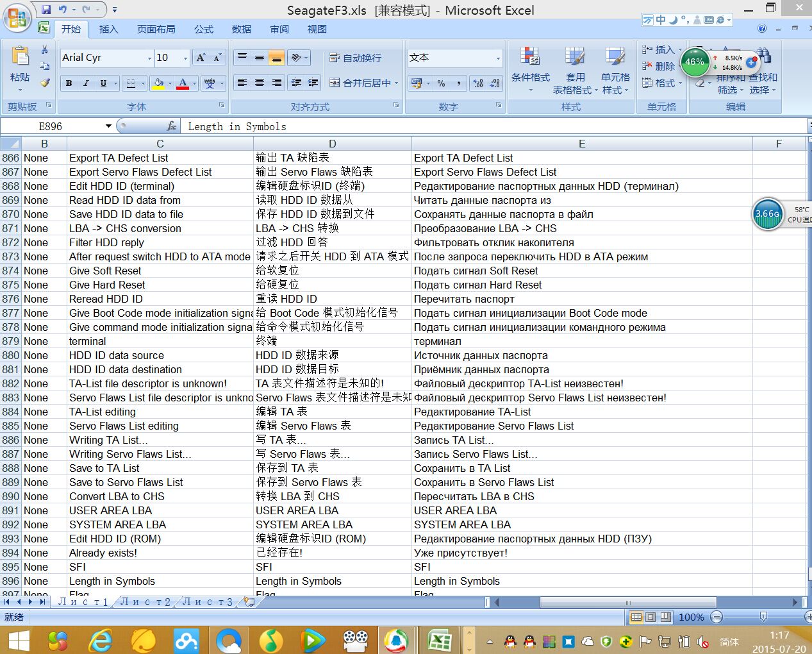812x654 pixels.
Task: Open 套用表格格式 table format menu
Action: point(575,71)
